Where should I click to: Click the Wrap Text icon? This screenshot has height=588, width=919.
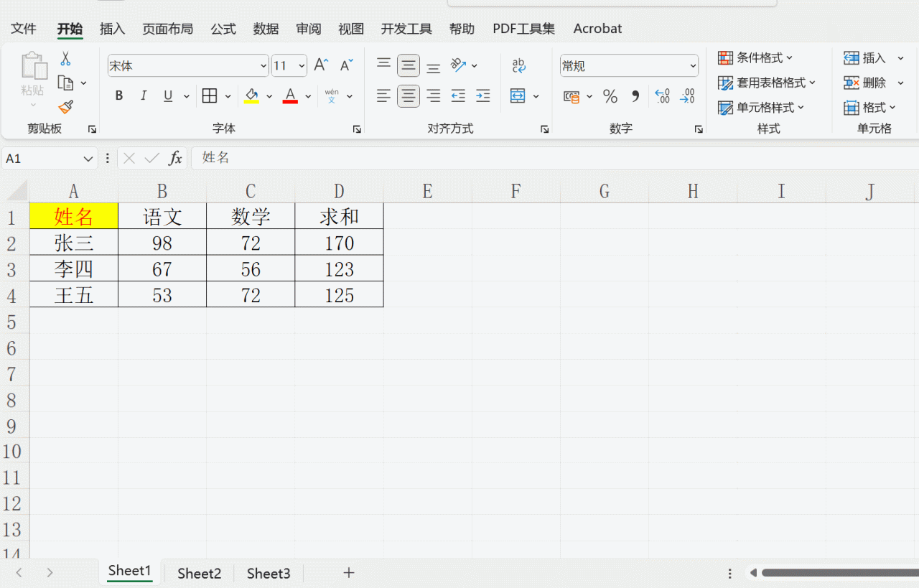519,65
